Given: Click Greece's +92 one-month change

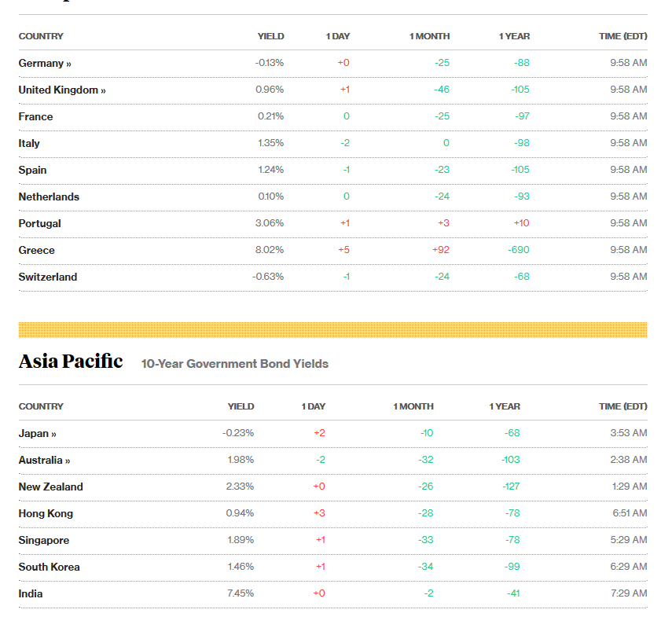Looking at the screenshot, I should pyautogui.click(x=441, y=250).
